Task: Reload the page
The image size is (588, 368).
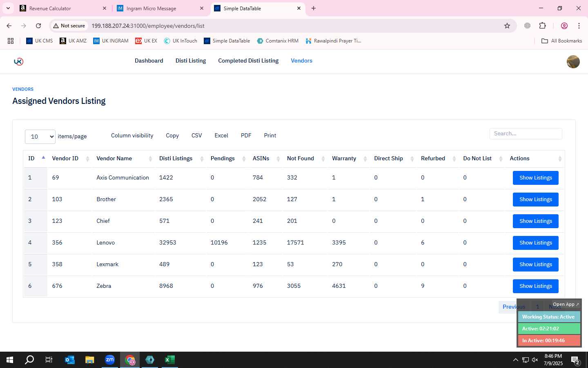Action: pyautogui.click(x=38, y=26)
